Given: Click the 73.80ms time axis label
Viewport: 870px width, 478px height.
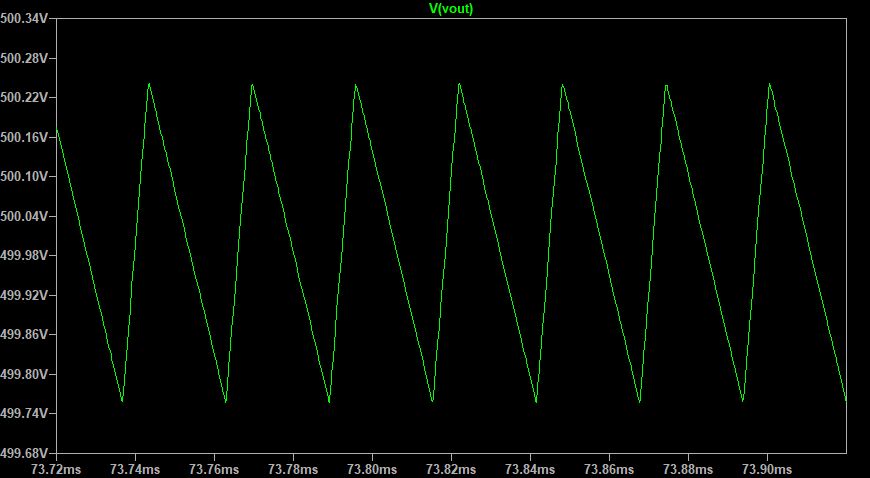Looking at the screenshot, I should [372, 470].
